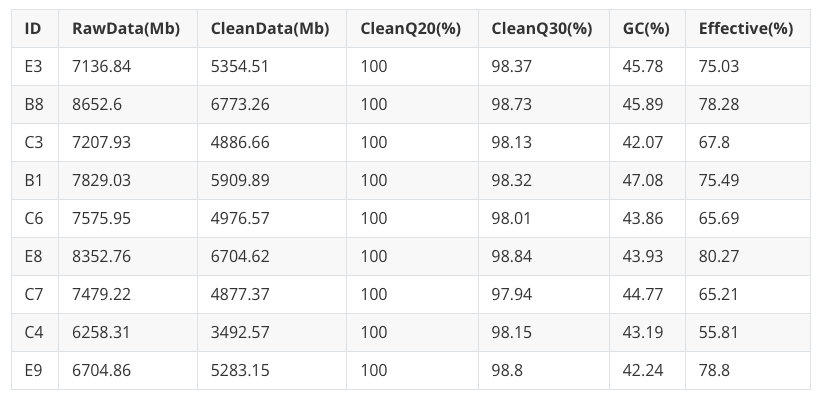The image size is (817, 402).
Task: Click clean data value 3492.57
Action: [241, 332]
